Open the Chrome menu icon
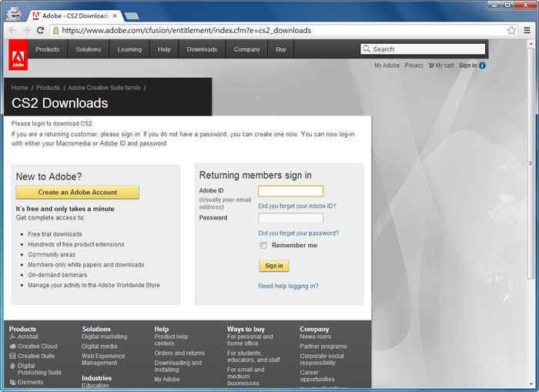 coord(527,30)
